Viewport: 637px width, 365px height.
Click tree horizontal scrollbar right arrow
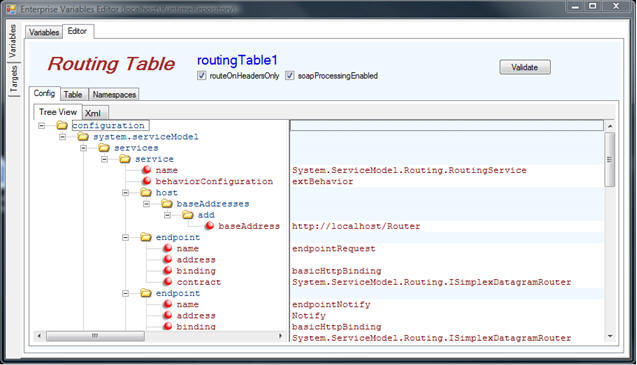coord(280,336)
